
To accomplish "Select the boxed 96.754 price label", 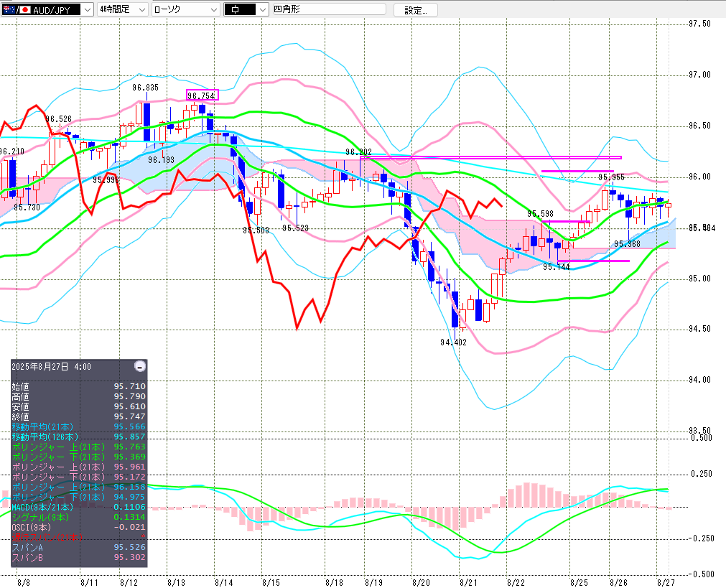I will tap(202, 95).
